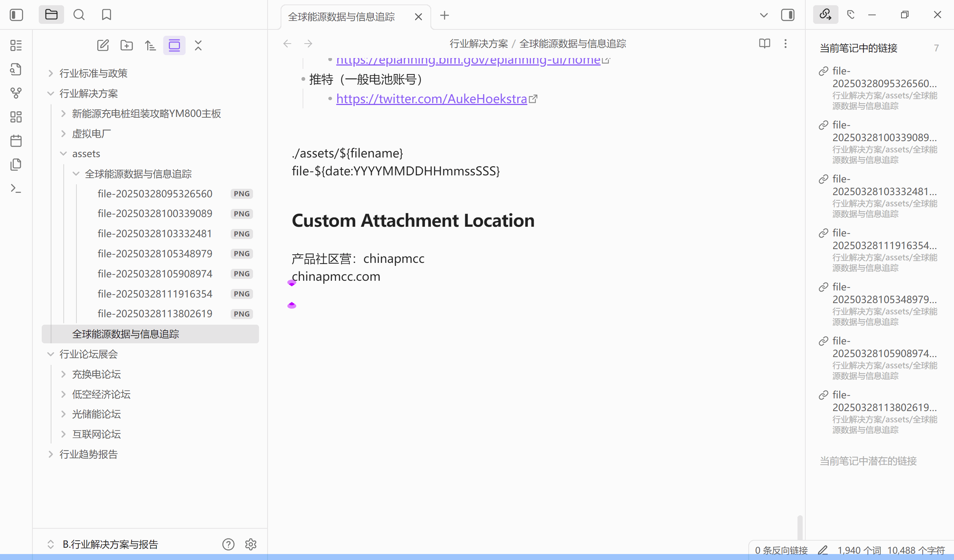Open the calendar daily note icon
Image resolution: width=954 pixels, height=560 pixels.
(x=16, y=140)
